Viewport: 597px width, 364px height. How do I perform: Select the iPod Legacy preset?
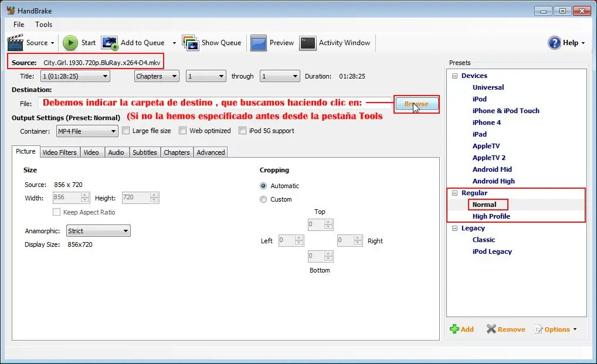click(492, 251)
